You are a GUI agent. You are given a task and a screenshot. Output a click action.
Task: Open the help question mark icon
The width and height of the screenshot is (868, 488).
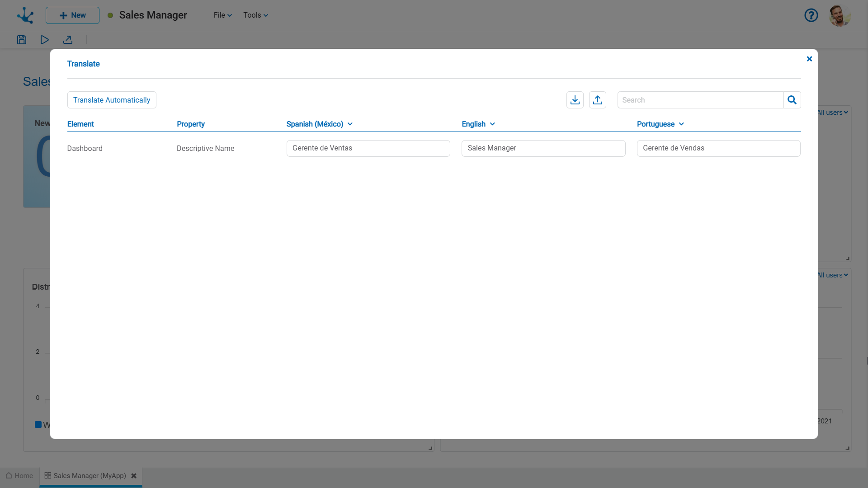click(811, 15)
